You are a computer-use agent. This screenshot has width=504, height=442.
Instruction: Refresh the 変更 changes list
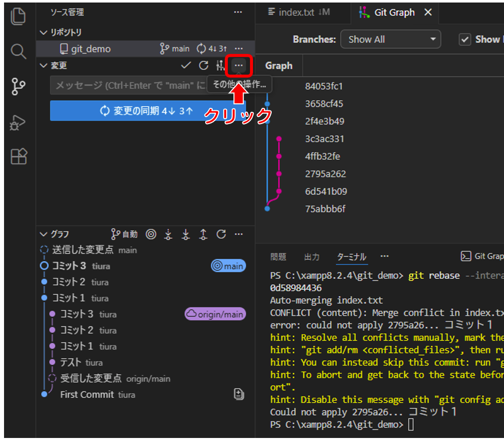pyautogui.click(x=204, y=66)
